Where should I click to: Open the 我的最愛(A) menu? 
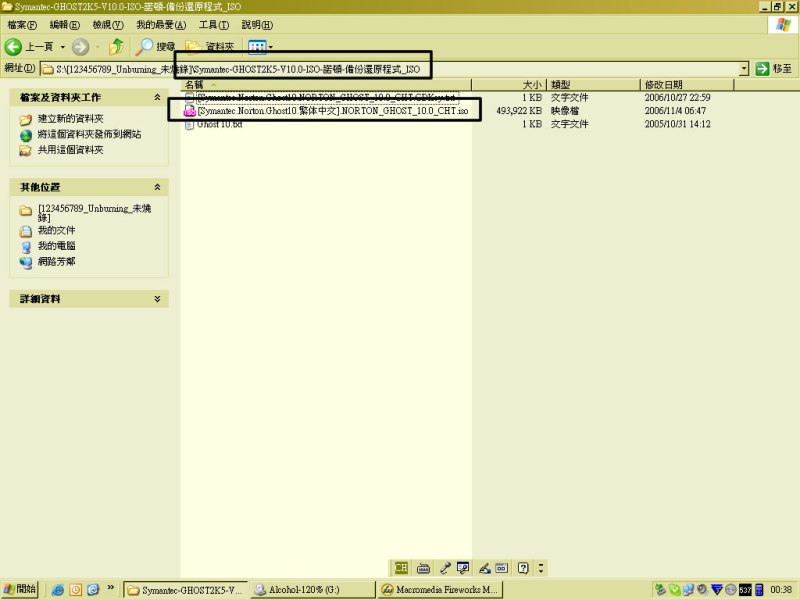tap(161, 24)
